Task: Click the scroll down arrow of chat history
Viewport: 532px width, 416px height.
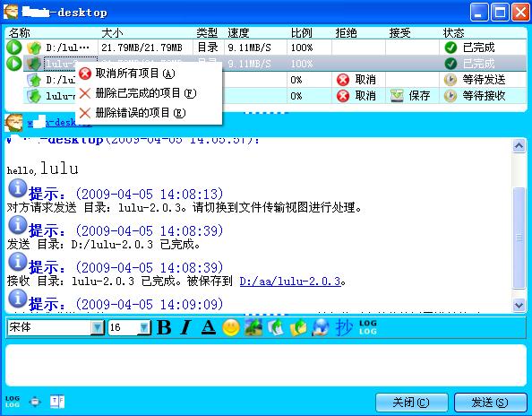Action: 519,305
